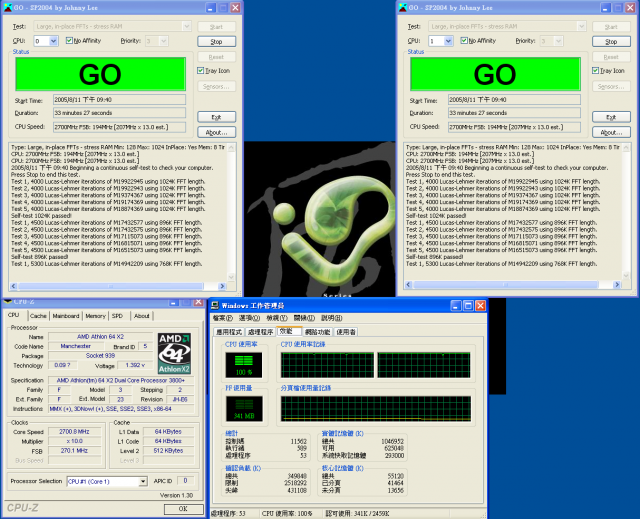
Task: Click Code Name value Manchester in CPU-Z
Action: click(x=76, y=346)
